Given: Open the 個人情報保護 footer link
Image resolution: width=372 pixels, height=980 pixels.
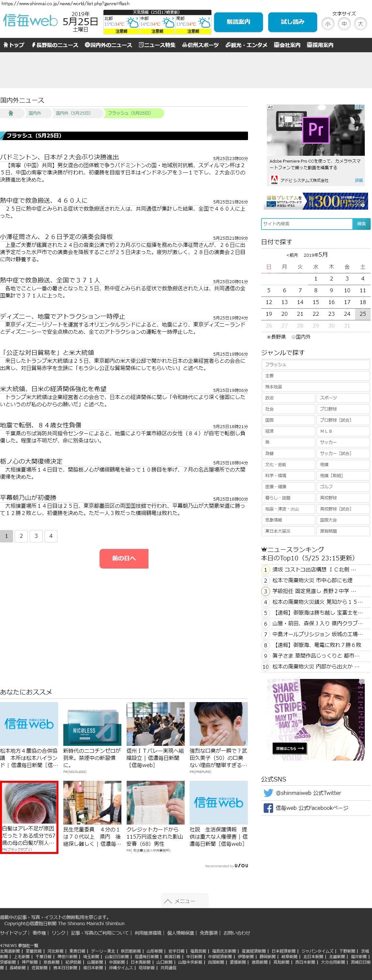Looking at the screenshot, I should (x=180, y=933).
